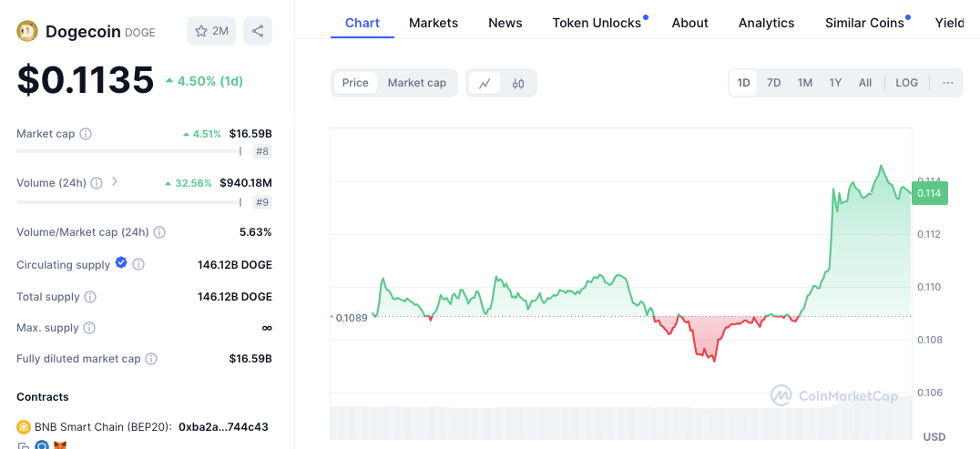This screenshot has width=980, height=449.
Task: Click the Volume rank progress bar
Action: pos(128,202)
